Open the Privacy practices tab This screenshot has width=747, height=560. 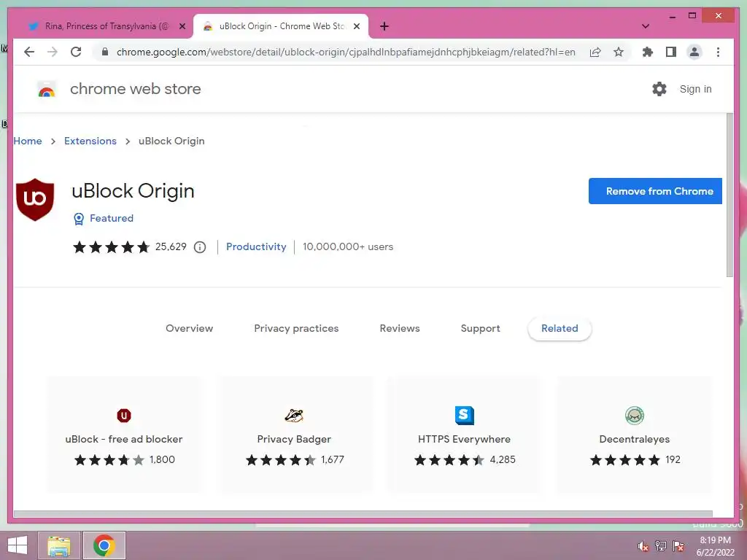pyautogui.click(x=296, y=328)
